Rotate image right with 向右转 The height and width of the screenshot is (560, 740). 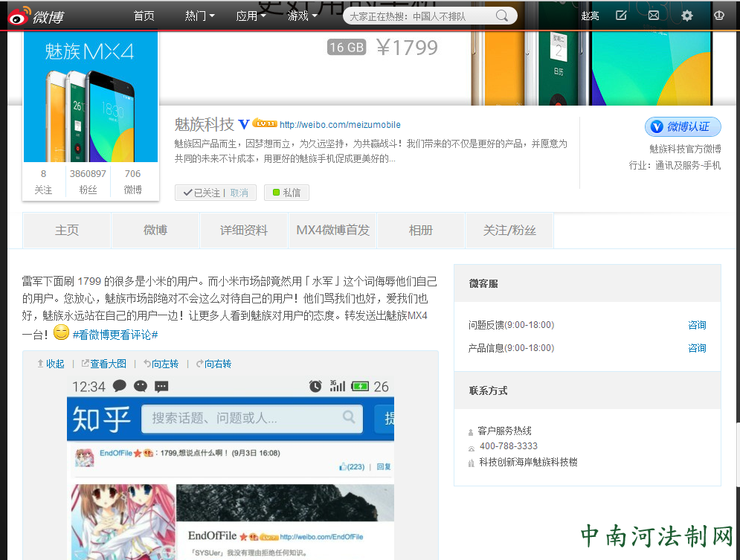(213, 364)
